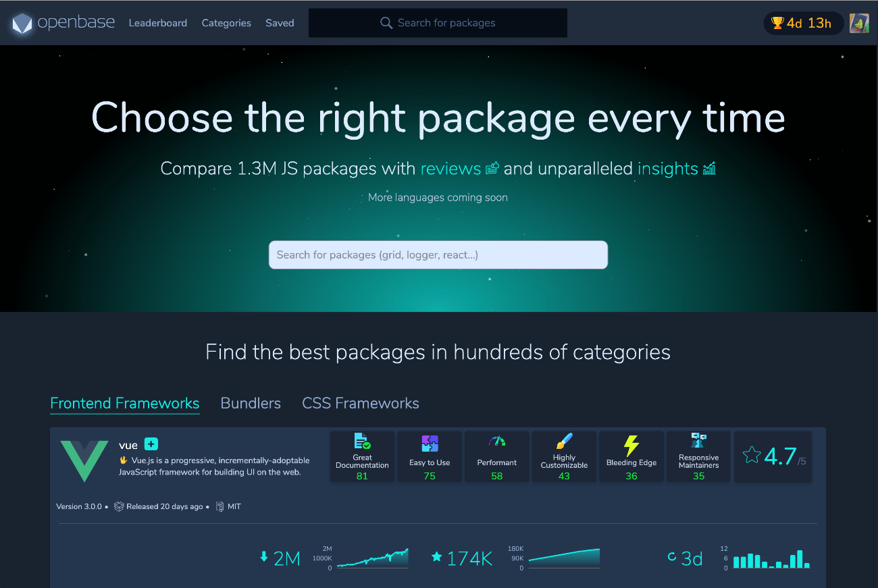Click the star rating 4.7 icon
This screenshot has height=588, width=878.
tap(752, 454)
